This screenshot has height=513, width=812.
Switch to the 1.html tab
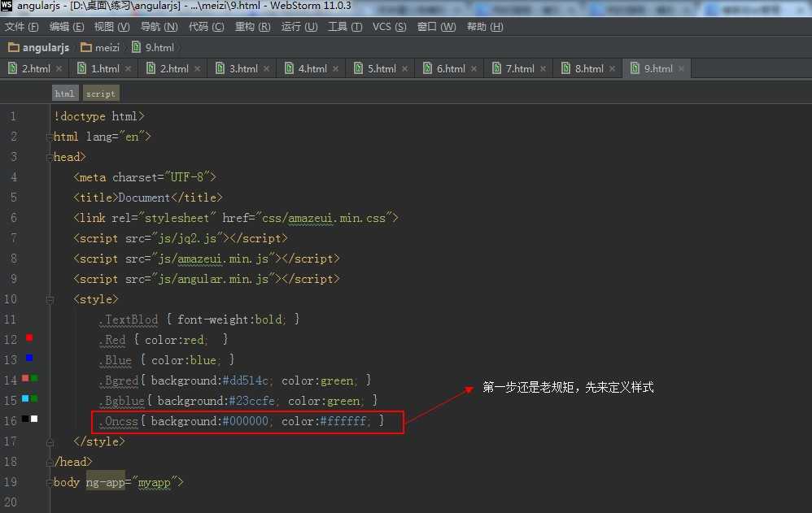103,68
